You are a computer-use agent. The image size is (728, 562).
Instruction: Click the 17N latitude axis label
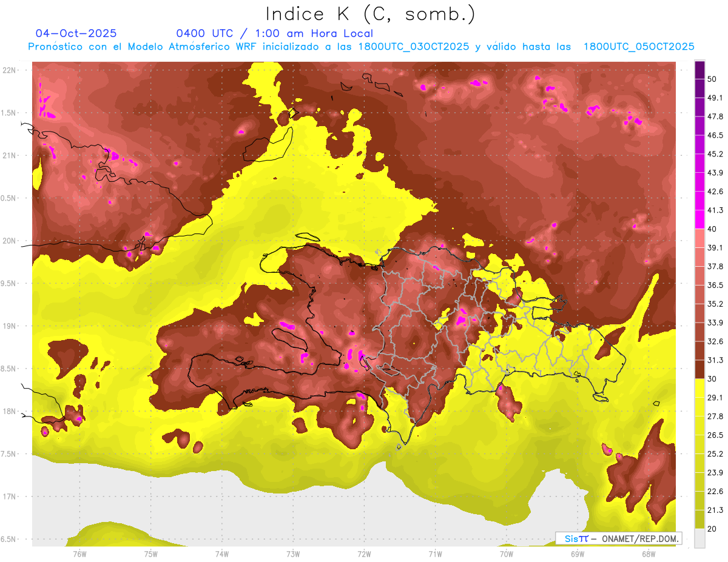(10, 497)
